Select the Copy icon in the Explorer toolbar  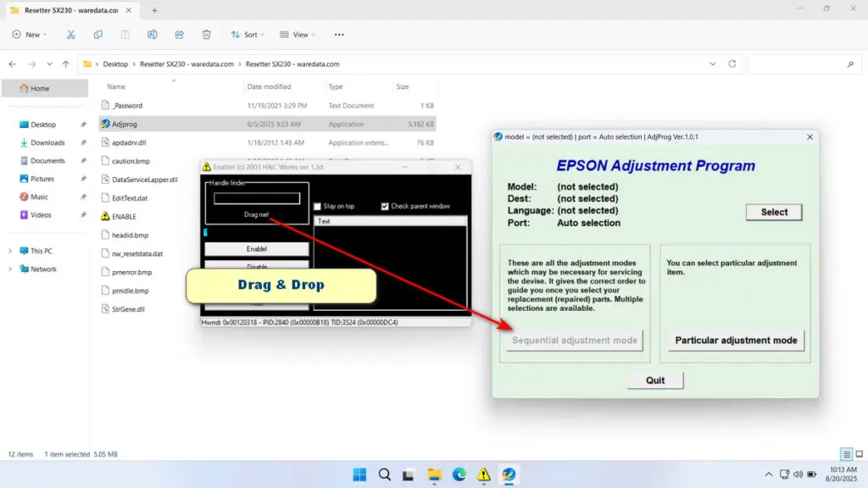point(98,34)
